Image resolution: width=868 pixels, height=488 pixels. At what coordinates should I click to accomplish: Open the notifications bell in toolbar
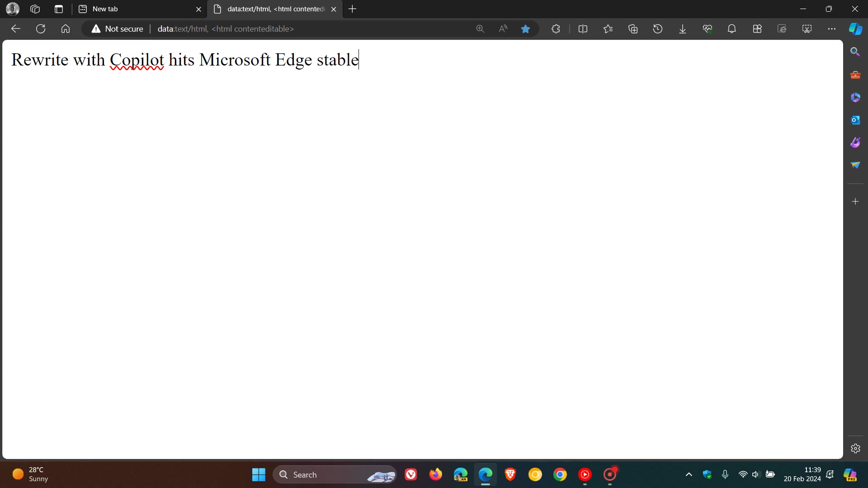click(732, 29)
